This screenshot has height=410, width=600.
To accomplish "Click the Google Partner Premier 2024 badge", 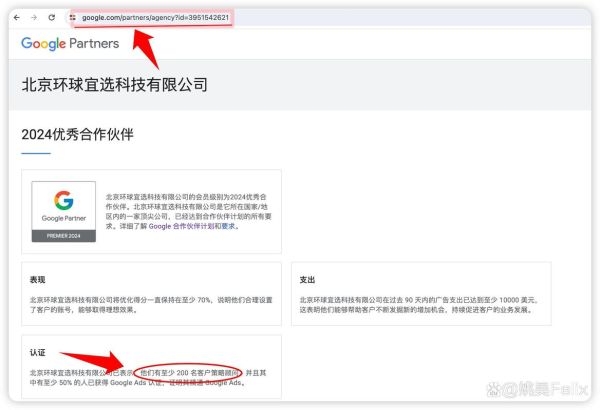I will pyautogui.click(x=64, y=211).
